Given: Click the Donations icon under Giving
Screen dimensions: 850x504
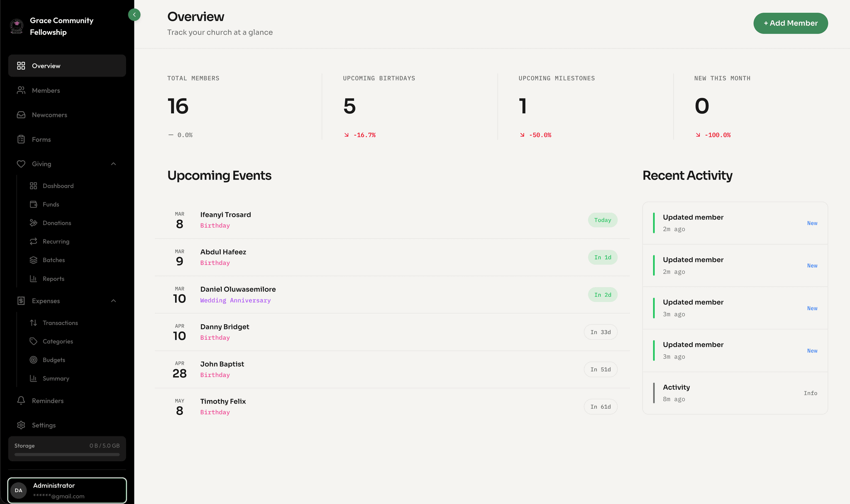Looking at the screenshot, I should point(33,223).
